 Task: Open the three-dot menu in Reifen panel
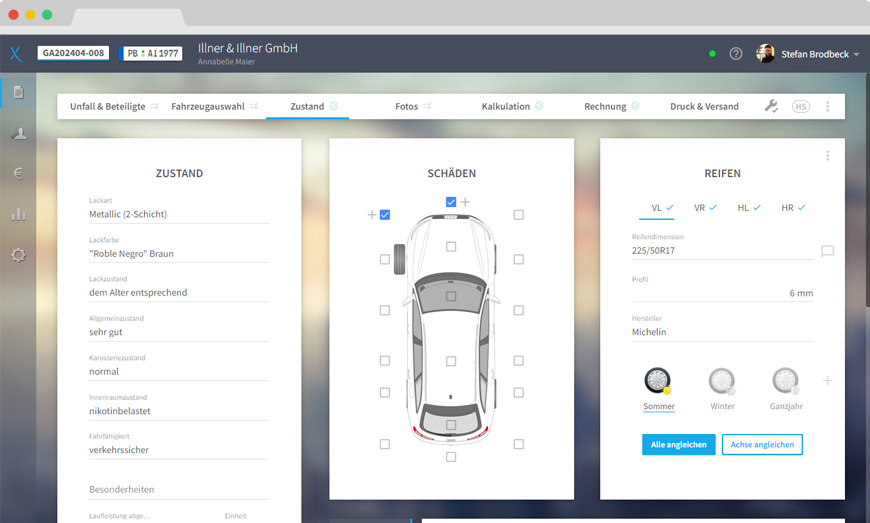click(x=827, y=156)
